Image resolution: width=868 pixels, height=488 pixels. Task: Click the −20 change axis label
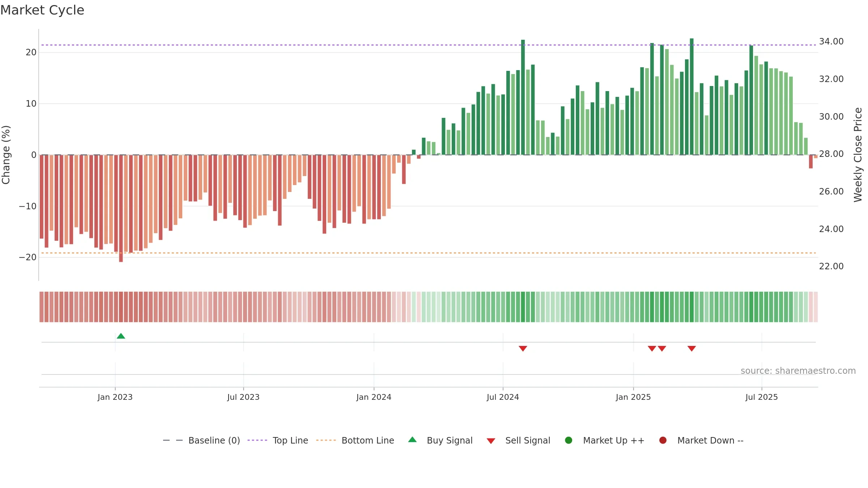pyautogui.click(x=28, y=257)
